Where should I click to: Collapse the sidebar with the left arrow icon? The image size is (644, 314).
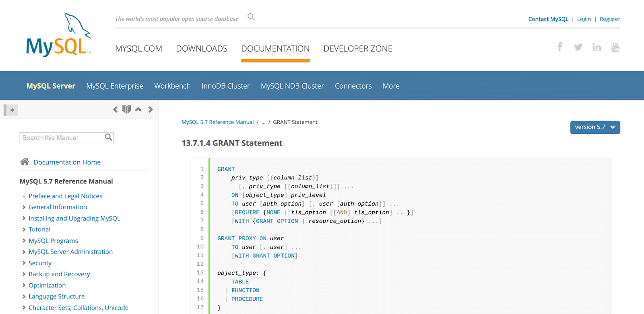tap(12, 110)
